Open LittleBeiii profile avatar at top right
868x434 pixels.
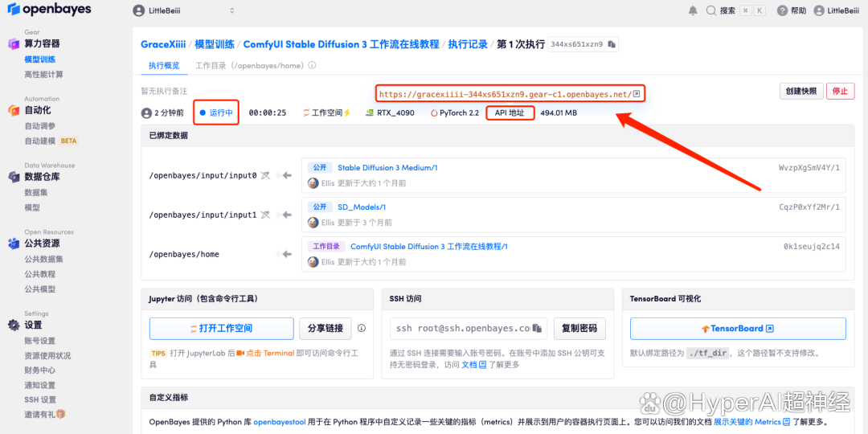819,10
